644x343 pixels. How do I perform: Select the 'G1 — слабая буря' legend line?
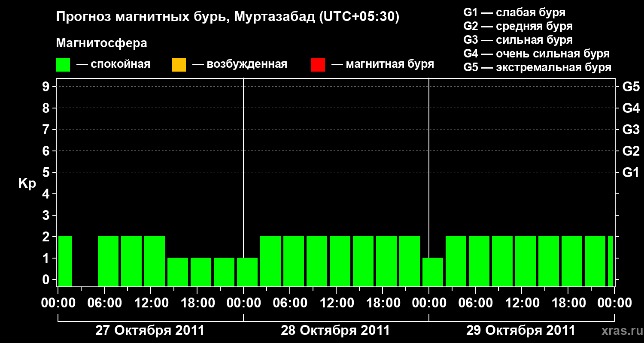tap(514, 12)
